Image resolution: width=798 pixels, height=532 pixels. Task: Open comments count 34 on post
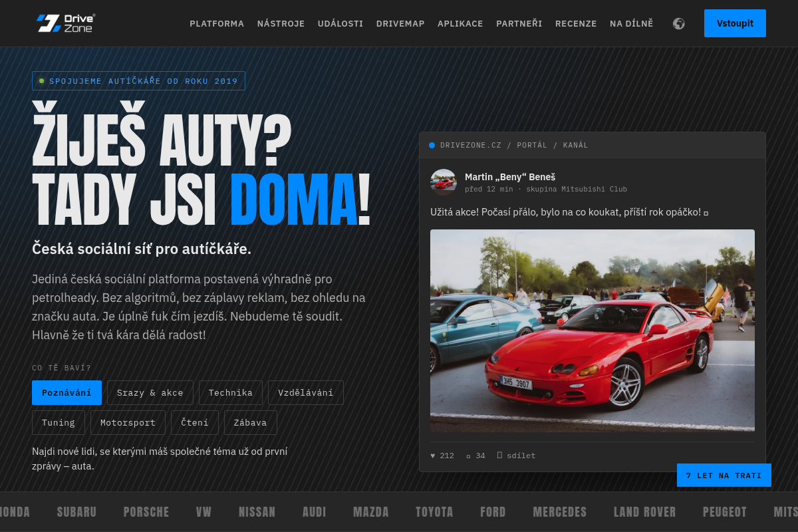click(475, 456)
